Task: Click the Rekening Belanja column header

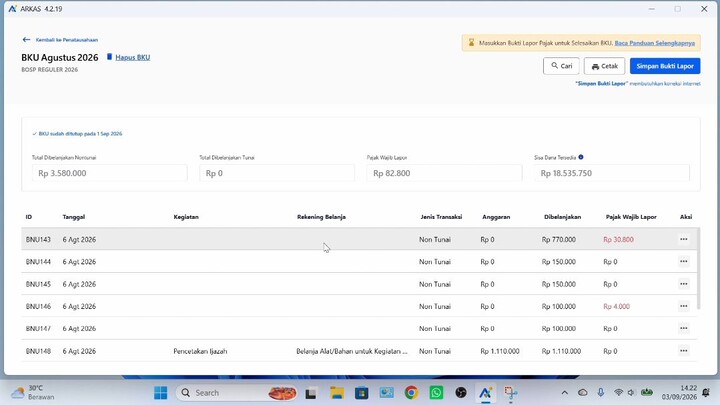Action: pyautogui.click(x=321, y=217)
